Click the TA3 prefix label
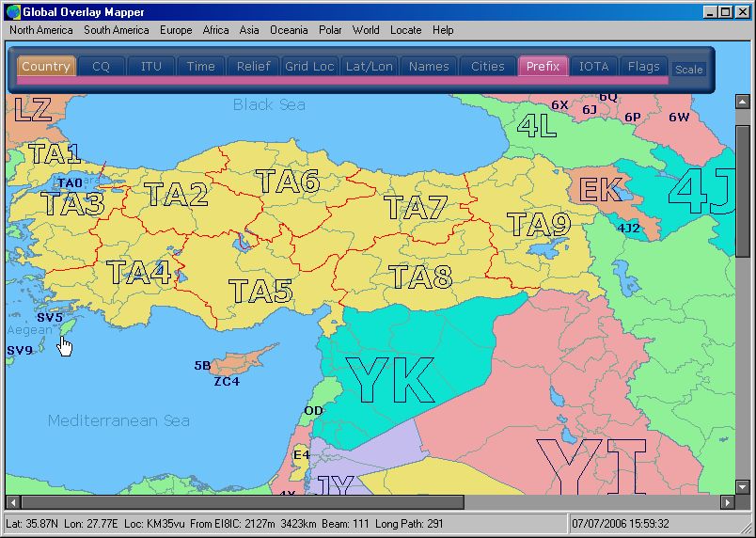This screenshot has width=756, height=538. point(72,203)
